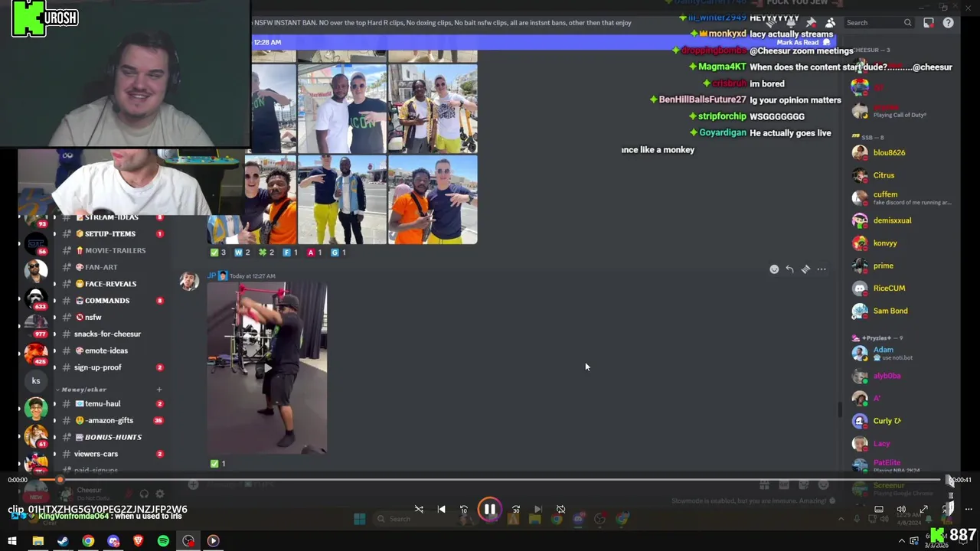Open Discord inbox icon in header

[x=929, y=23]
